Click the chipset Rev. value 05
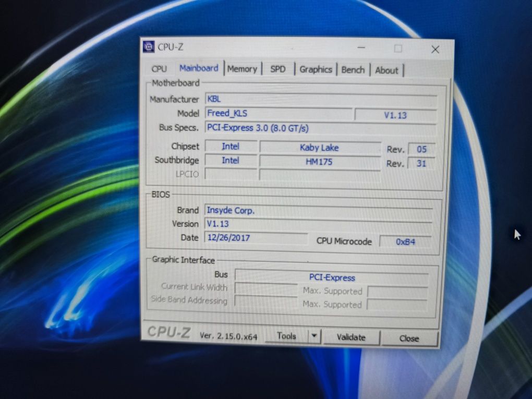The image size is (532, 399). coord(421,149)
